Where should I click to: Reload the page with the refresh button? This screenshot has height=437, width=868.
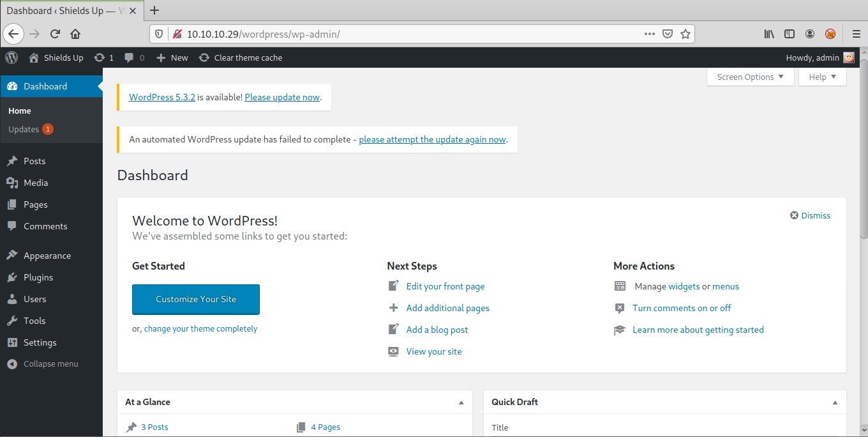tap(55, 34)
